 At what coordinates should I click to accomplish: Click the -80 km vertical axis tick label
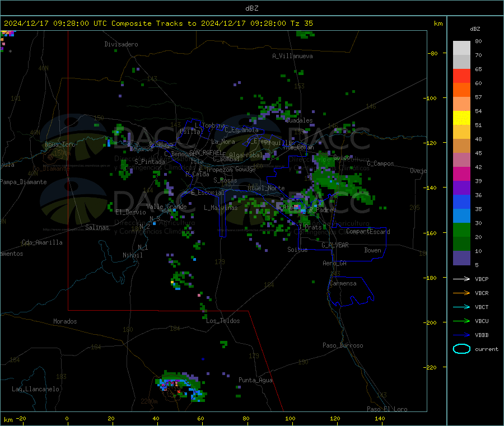point(432,53)
